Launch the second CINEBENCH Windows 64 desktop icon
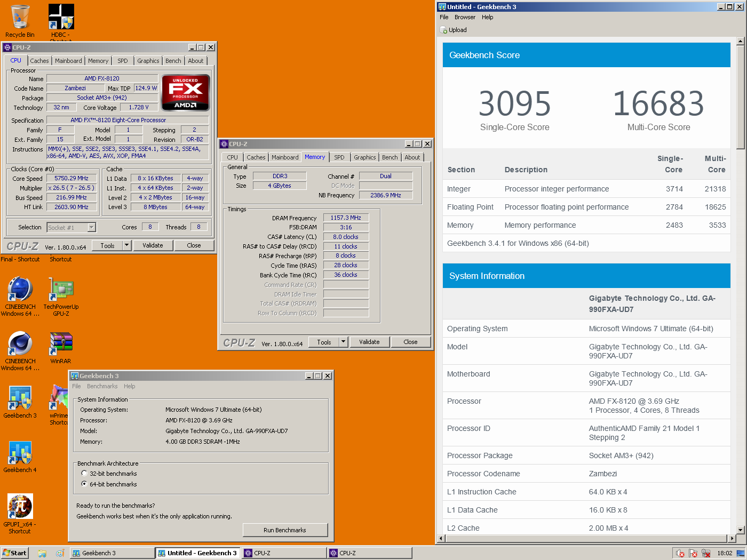Screen dimensions: 747x560 click(x=20, y=350)
